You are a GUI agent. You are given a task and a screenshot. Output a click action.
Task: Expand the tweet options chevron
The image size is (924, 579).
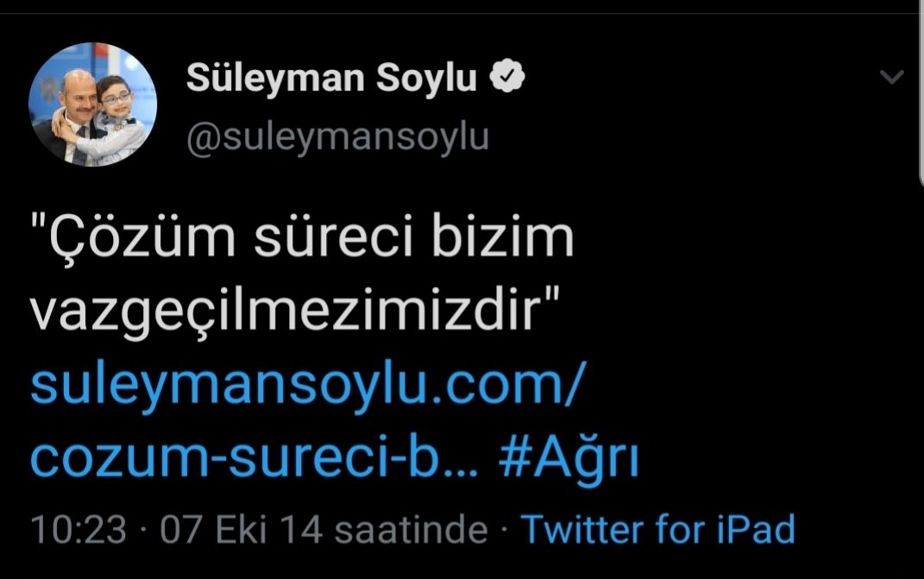click(x=891, y=77)
